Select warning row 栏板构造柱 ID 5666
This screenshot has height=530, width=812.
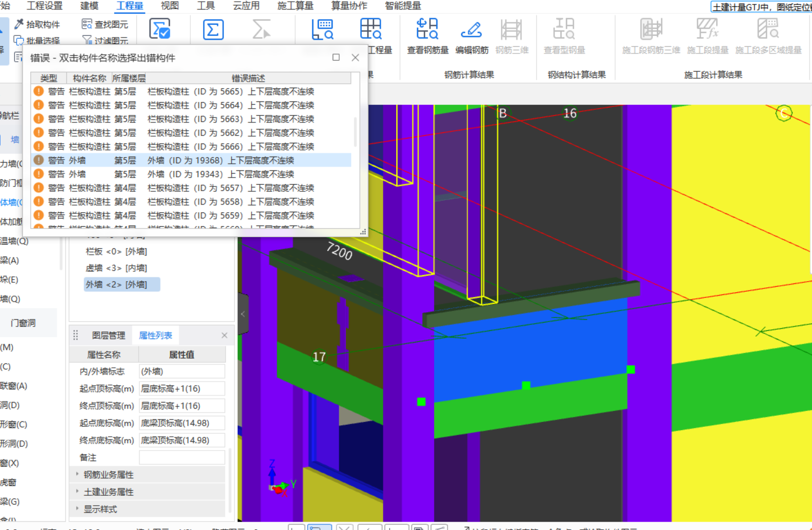191,146
